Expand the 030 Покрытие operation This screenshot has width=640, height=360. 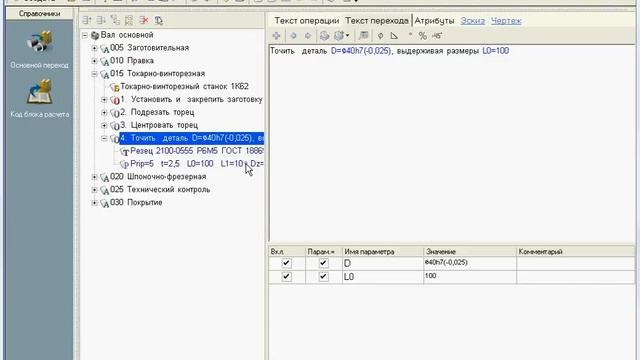[94, 203]
